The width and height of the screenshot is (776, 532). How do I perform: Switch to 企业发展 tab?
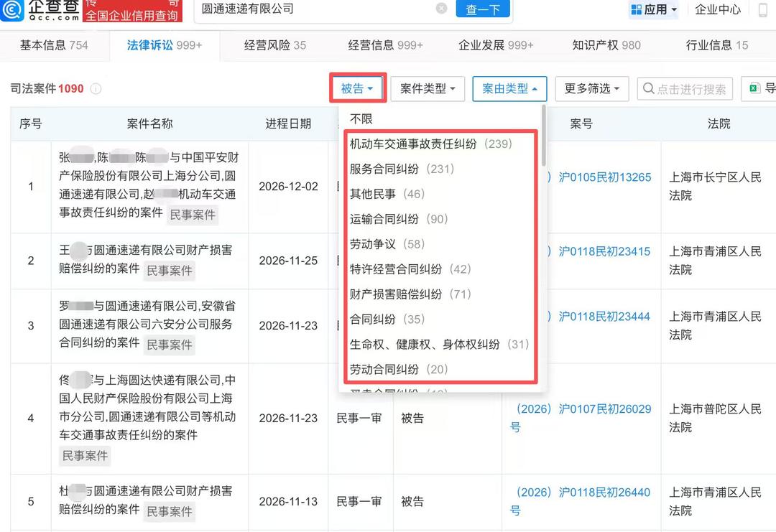click(496, 45)
